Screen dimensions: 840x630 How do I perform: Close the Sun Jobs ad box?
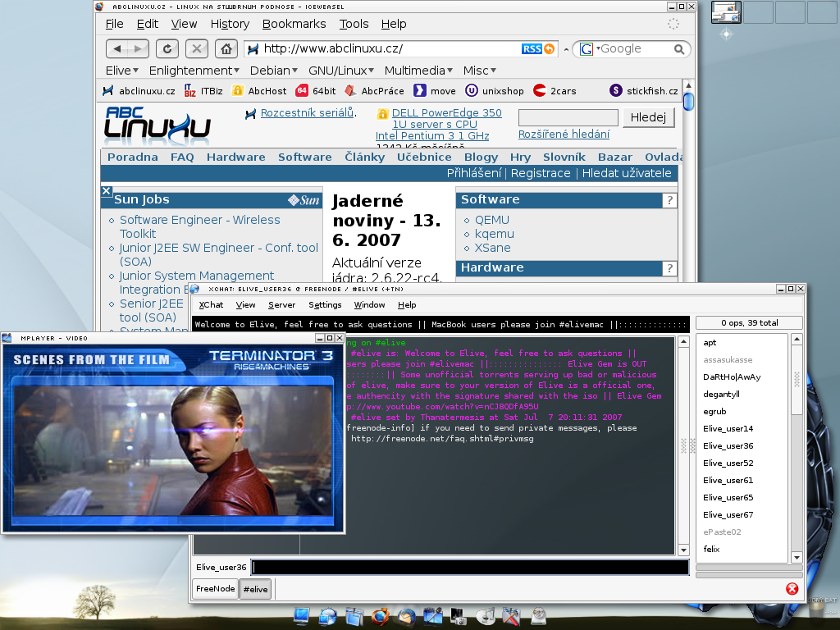(106, 190)
